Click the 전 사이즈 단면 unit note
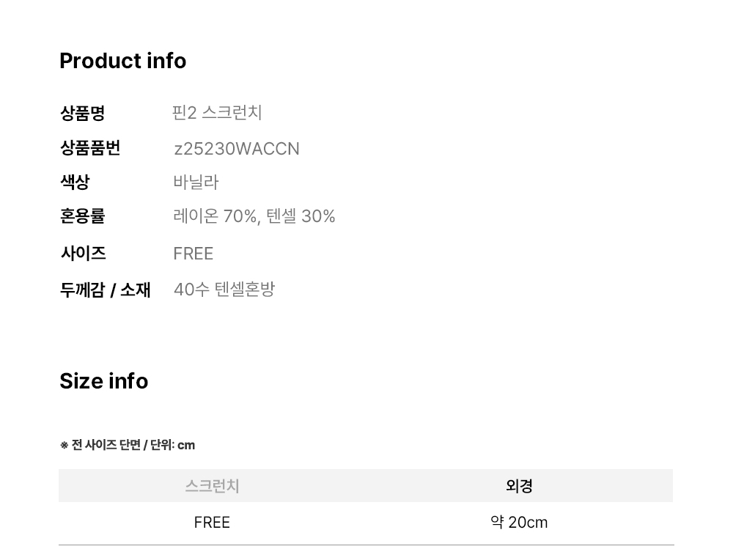This screenshot has height=560, width=733. [128, 445]
